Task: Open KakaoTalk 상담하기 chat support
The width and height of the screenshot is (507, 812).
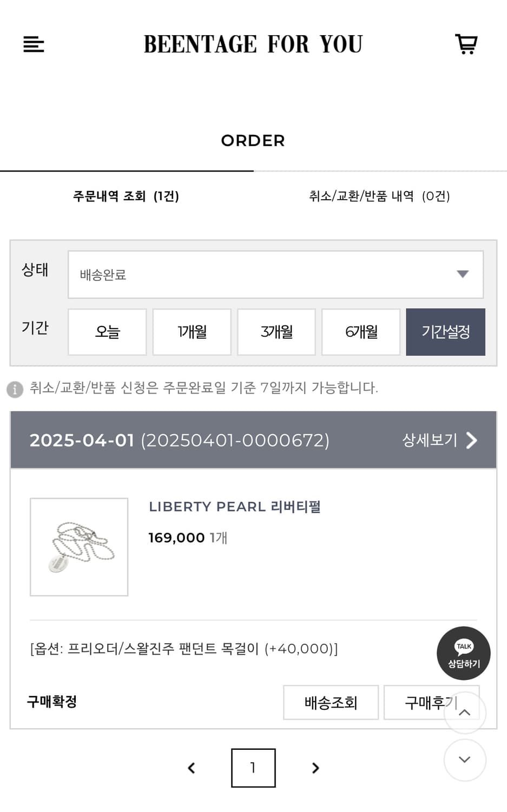Action: coord(463,653)
